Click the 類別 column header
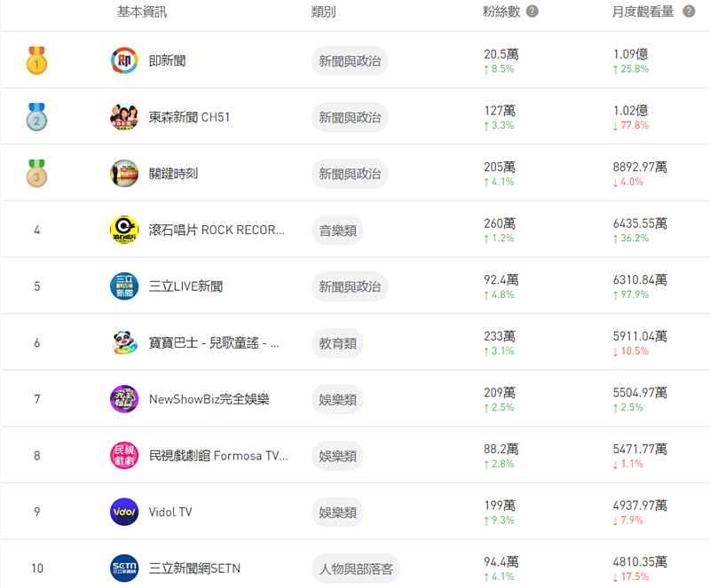The width and height of the screenshot is (710, 588). coord(323,12)
